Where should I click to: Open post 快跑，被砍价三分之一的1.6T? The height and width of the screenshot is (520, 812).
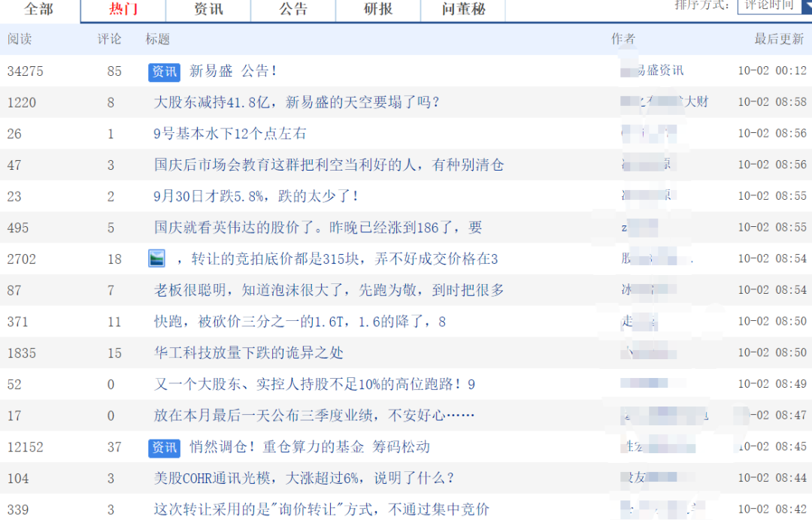point(299,322)
